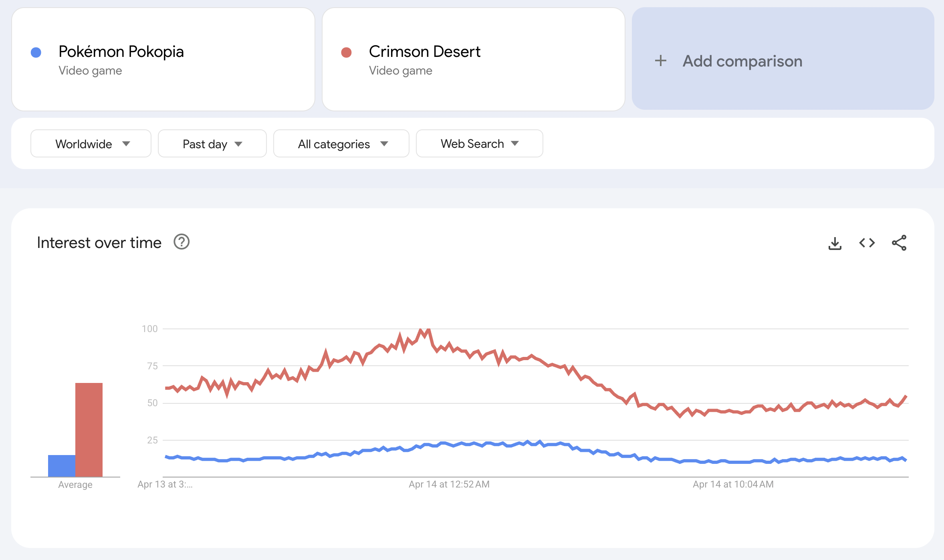Click the Apr 14 at 10:04 AM label
944x560 pixels.
(x=733, y=484)
